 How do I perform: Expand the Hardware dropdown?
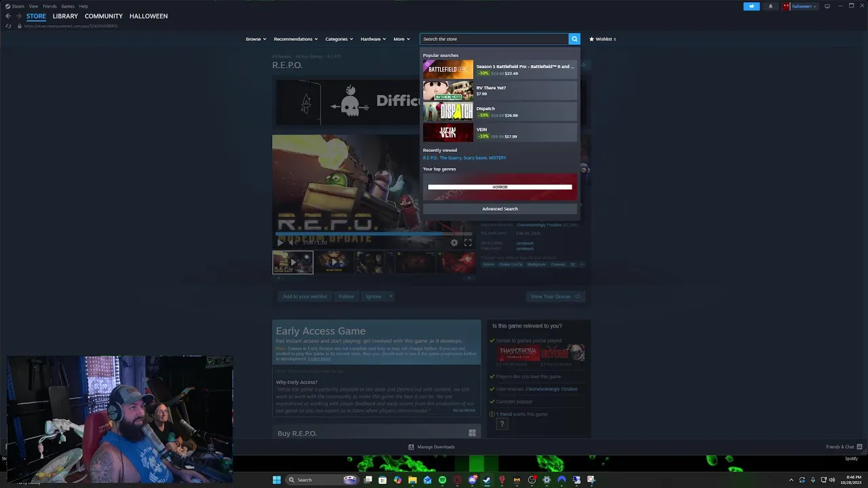pos(373,39)
